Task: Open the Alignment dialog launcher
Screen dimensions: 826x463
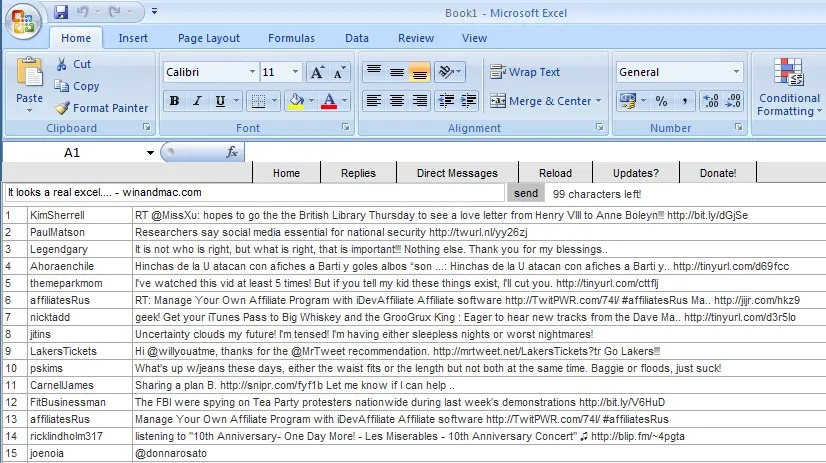Action: point(599,127)
